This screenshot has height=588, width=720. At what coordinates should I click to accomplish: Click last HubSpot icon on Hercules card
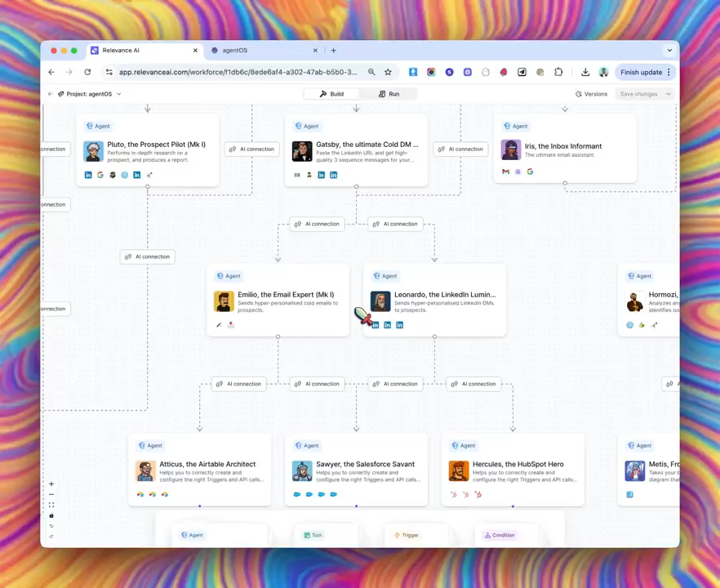point(478,494)
